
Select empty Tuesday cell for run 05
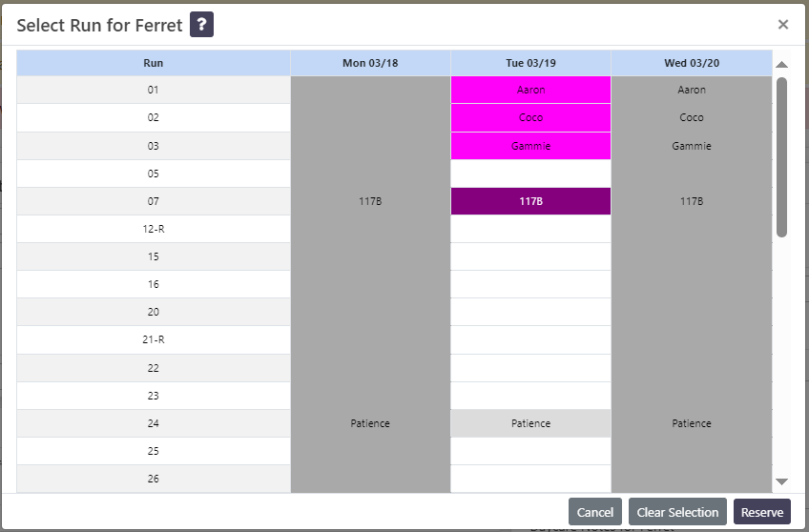530,174
